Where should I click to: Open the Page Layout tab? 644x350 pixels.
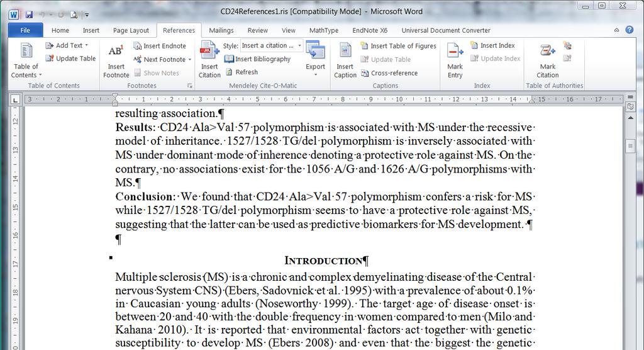tap(131, 30)
